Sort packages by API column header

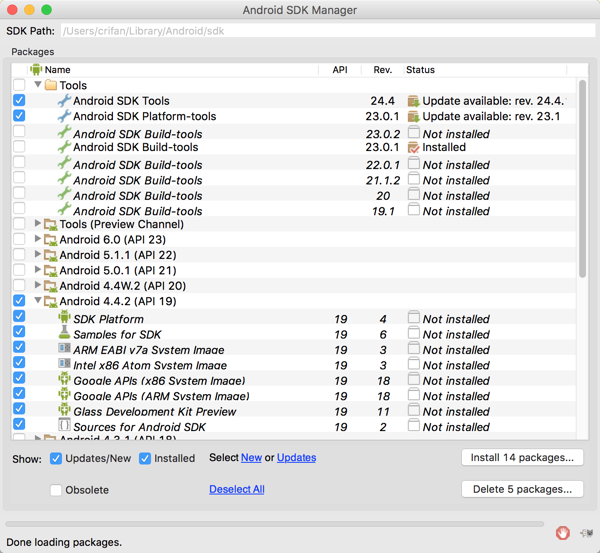[340, 70]
